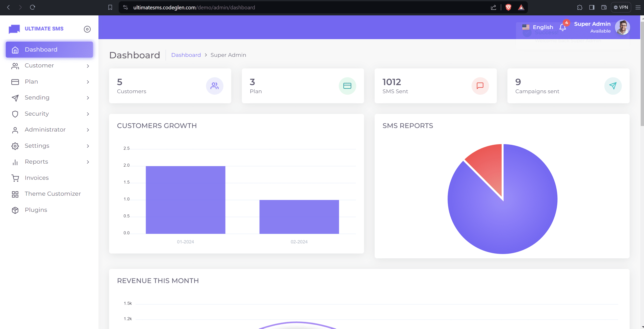Click the Plan credit card icon
Screen dimensions: 644x329
pos(347,86)
